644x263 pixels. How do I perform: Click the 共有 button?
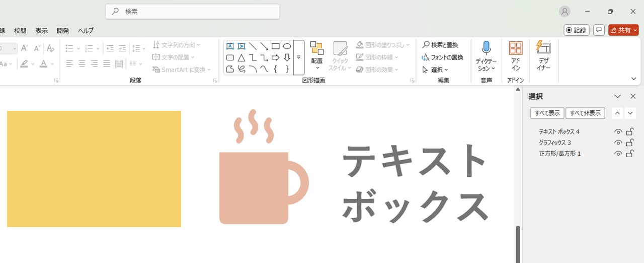pos(623,30)
